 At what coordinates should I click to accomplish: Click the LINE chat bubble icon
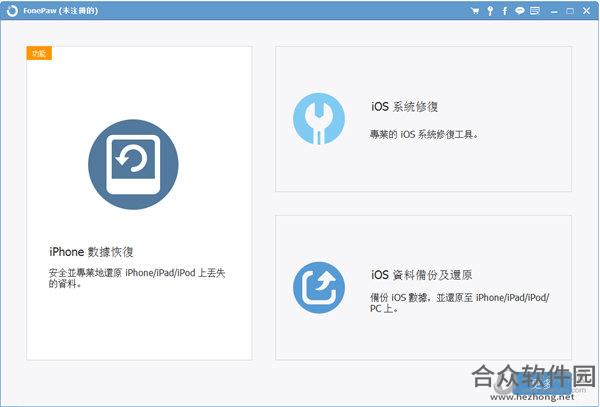pos(519,10)
